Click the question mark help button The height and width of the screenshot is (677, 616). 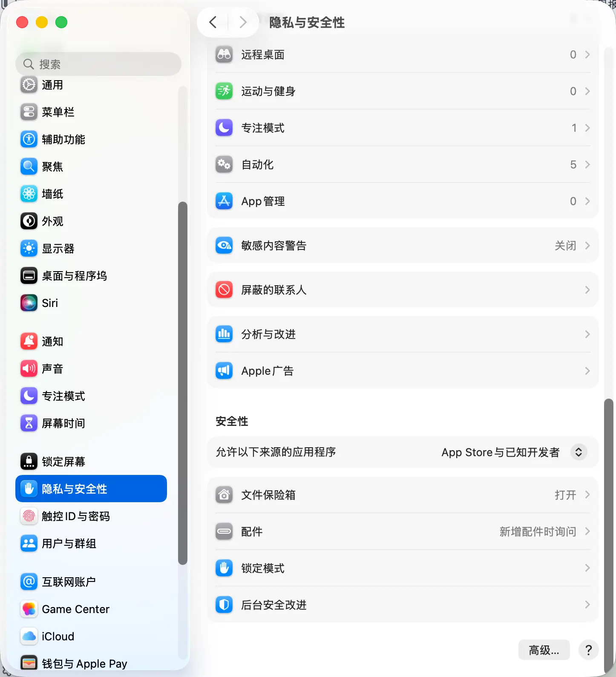coord(589,650)
